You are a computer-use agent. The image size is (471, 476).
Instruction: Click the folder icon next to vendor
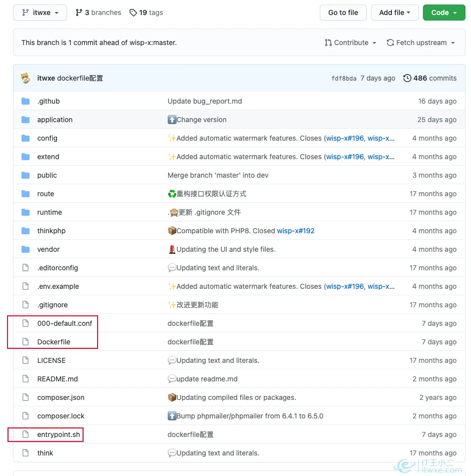point(26,249)
